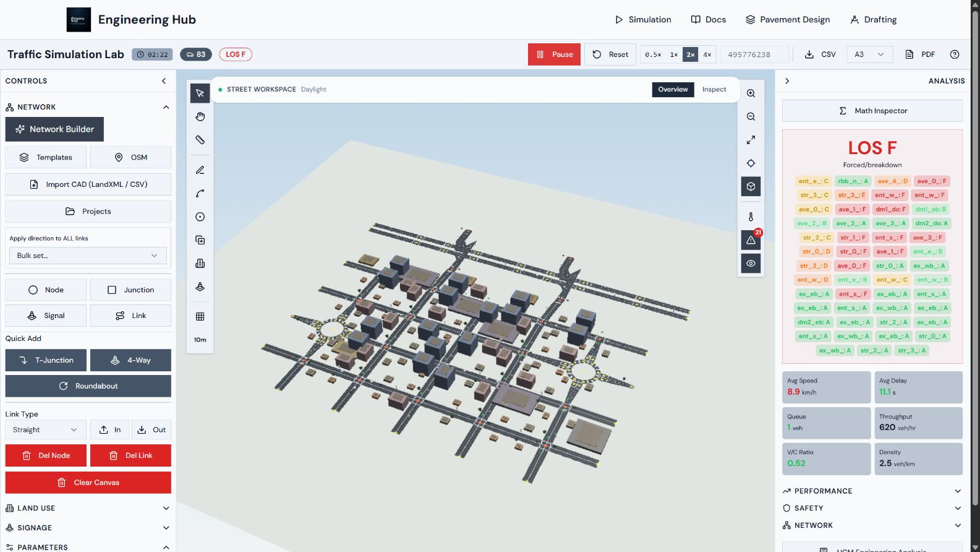
Task: Click the red Clear Canvas button
Action: pos(88,483)
